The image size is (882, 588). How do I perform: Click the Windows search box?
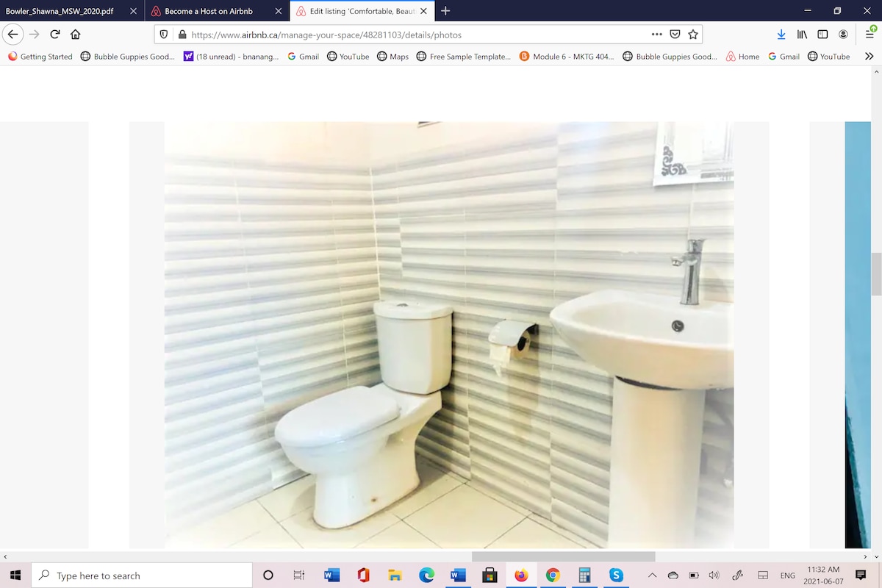142,576
